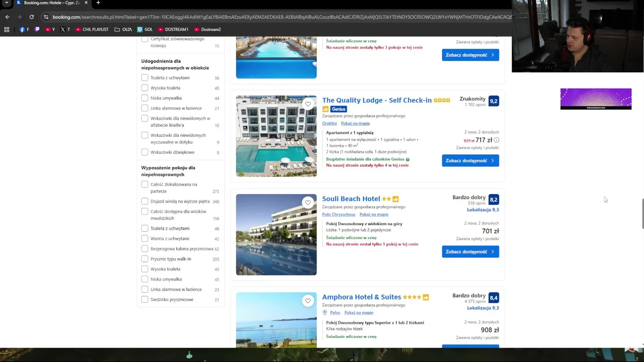The image size is (644, 362).
Task: Check 'Siedzisko prysznicowe' filter
Action: [x=145, y=300]
